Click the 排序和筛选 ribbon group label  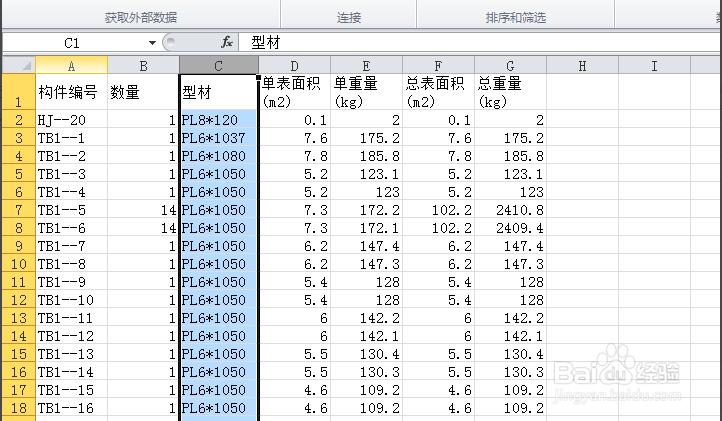click(516, 18)
